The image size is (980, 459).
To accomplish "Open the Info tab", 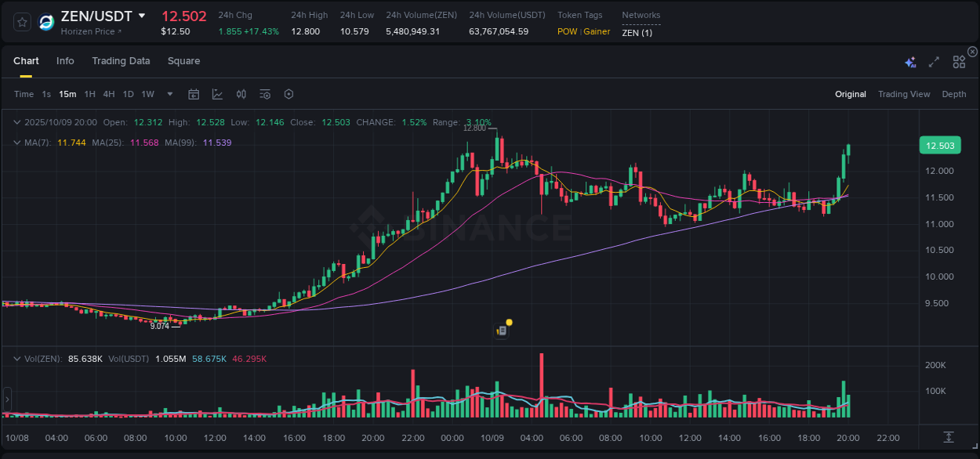I will (x=65, y=60).
